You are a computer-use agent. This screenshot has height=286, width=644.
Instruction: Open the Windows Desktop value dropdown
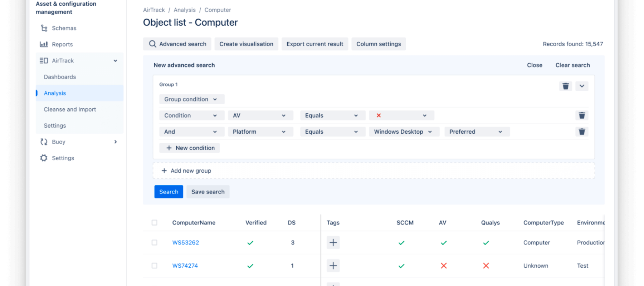click(404, 132)
